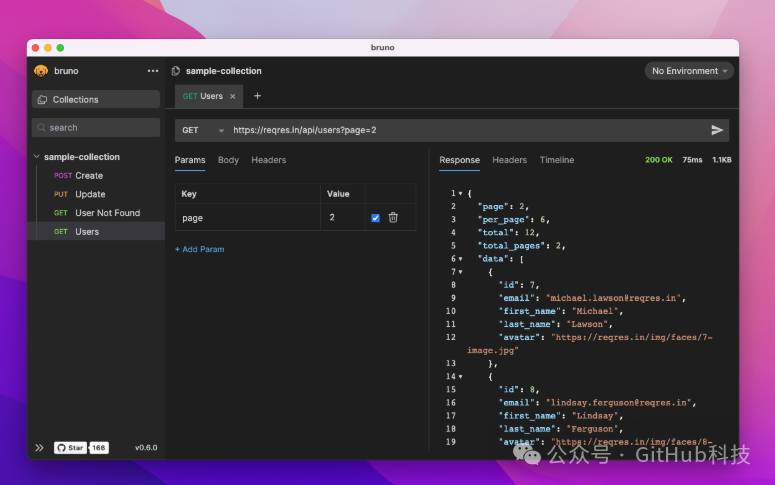The width and height of the screenshot is (775, 485).
Task: Click the "per_page" JSON key
Action: pos(504,220)
